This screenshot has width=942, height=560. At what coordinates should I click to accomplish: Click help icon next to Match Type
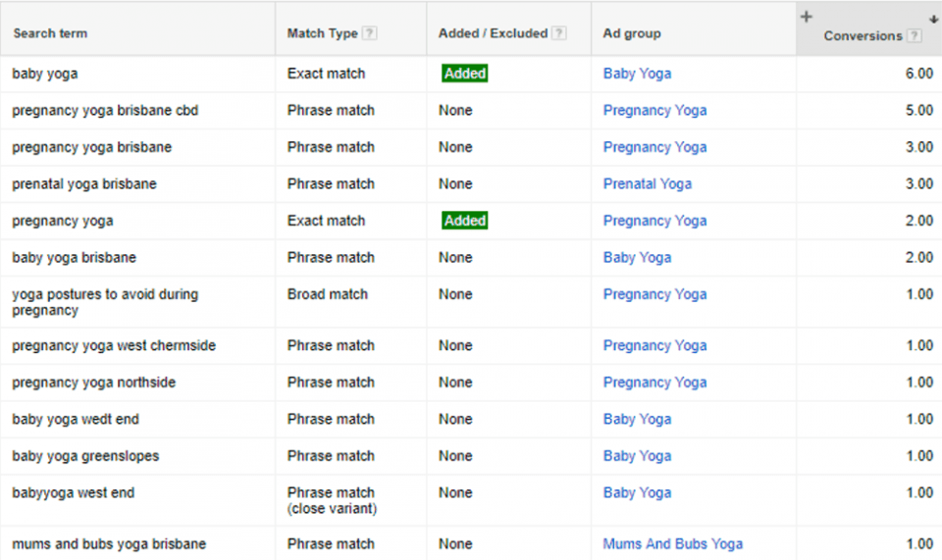coord(370,33)
